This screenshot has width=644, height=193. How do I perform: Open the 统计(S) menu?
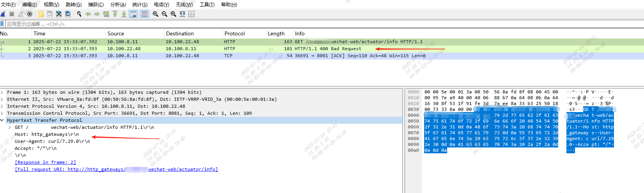[x=140, y=5]
